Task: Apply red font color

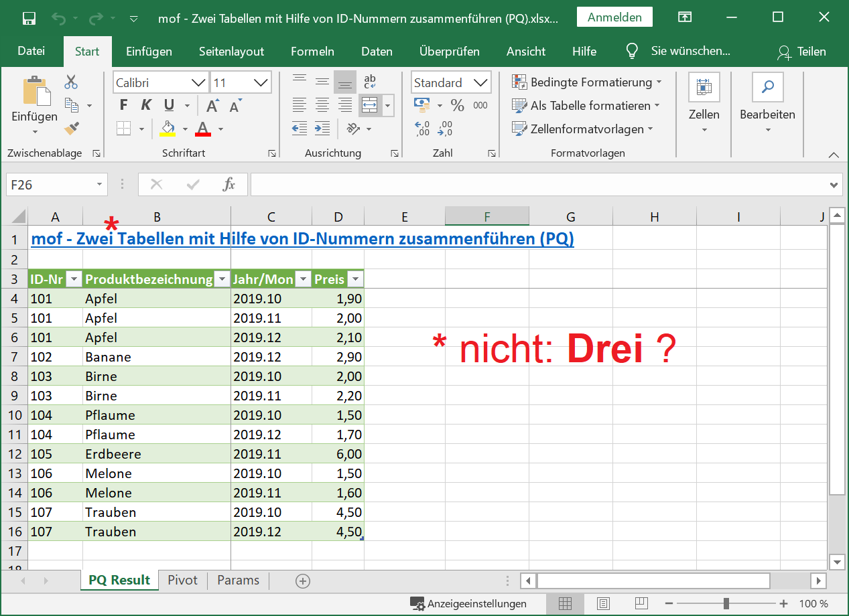Action: click(203, 128)
